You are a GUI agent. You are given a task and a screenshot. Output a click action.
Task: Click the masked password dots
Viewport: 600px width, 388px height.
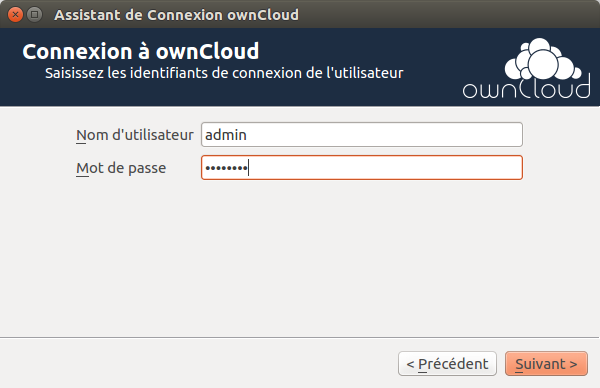click(226, 168)
